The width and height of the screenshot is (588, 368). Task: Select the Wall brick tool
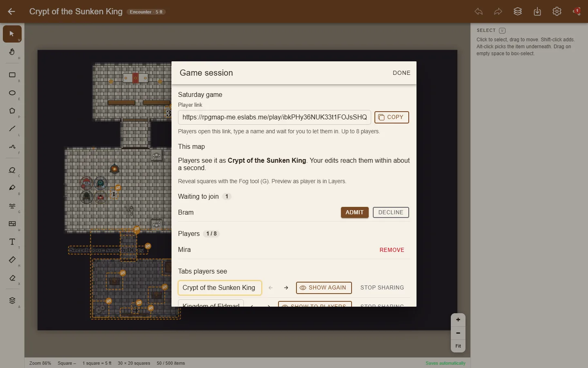12,224
